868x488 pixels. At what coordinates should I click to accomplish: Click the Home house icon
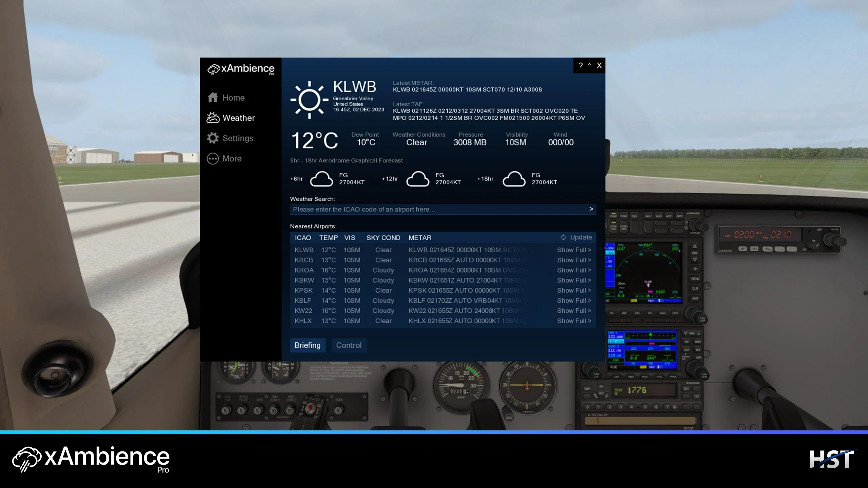[213, 97]
